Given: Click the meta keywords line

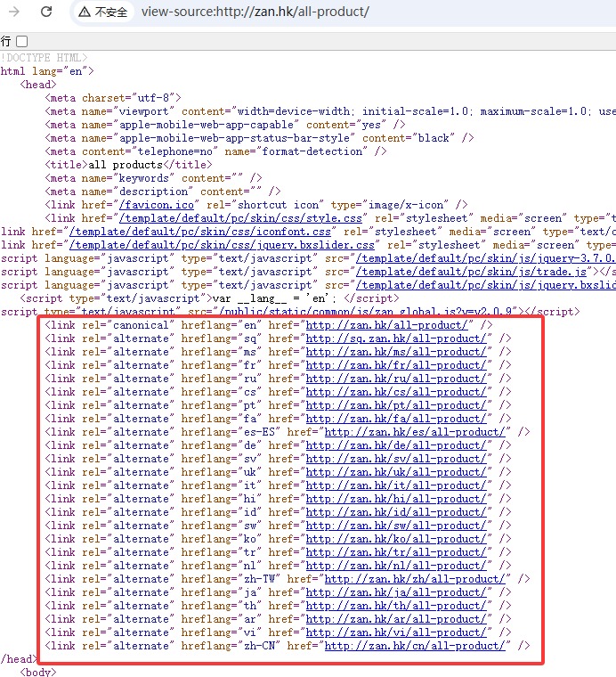Looking at the screenshot, I should point(153,178).
